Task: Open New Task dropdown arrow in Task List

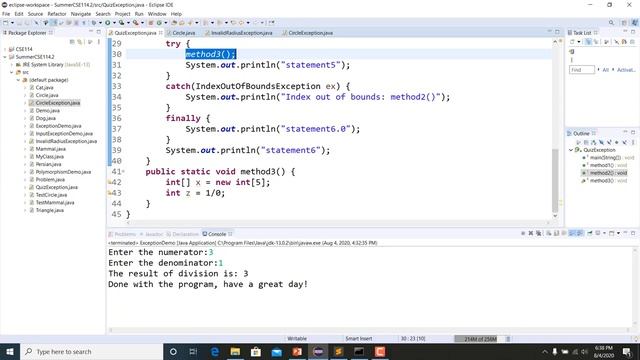Action: click(579, 42)
